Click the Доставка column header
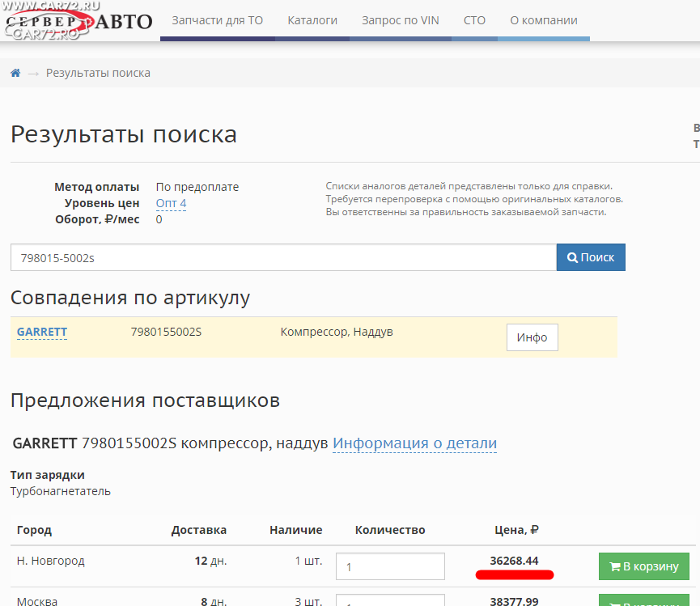 199,530
